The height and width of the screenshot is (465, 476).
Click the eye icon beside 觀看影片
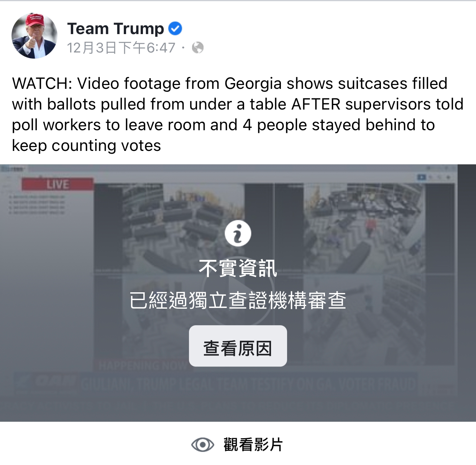point(202,445)
